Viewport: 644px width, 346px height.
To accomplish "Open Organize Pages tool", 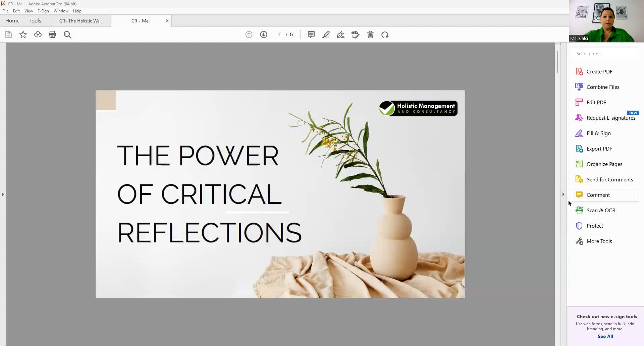I will point(605,164).
